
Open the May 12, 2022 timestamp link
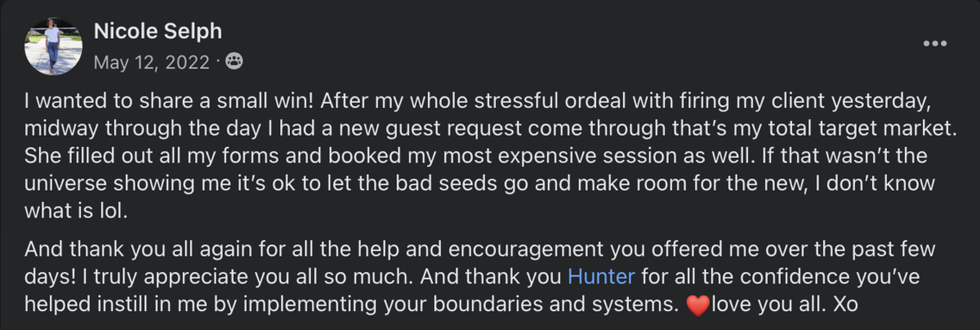click(x=151, y=62)
